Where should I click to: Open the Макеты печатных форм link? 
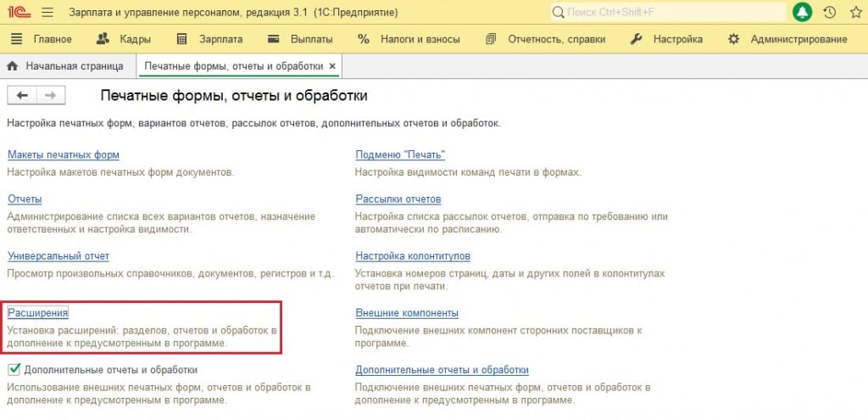[63, 155]
